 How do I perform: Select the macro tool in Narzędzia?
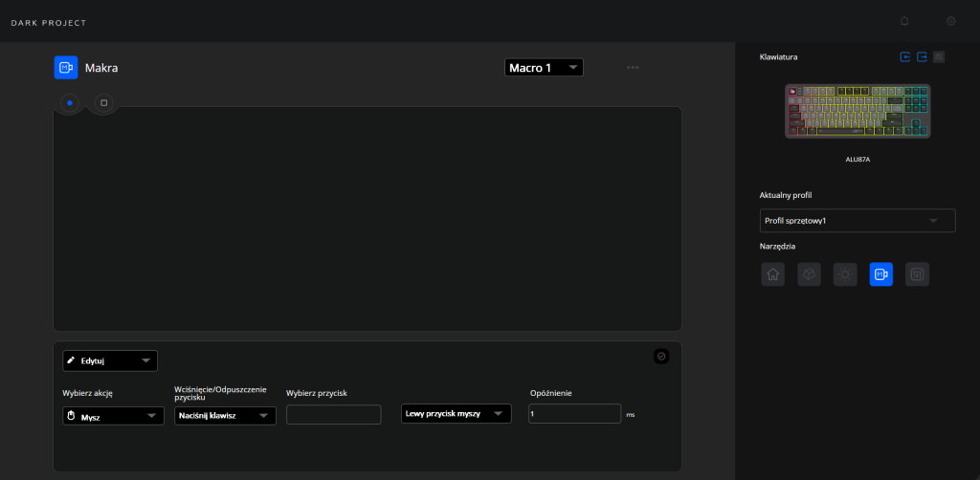(880, 274)
